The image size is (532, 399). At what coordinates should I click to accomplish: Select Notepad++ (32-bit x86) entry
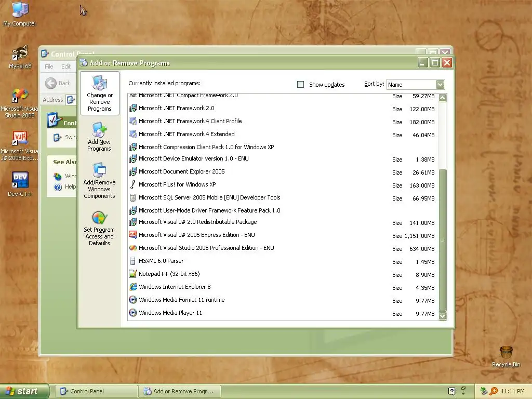point(283,274)
